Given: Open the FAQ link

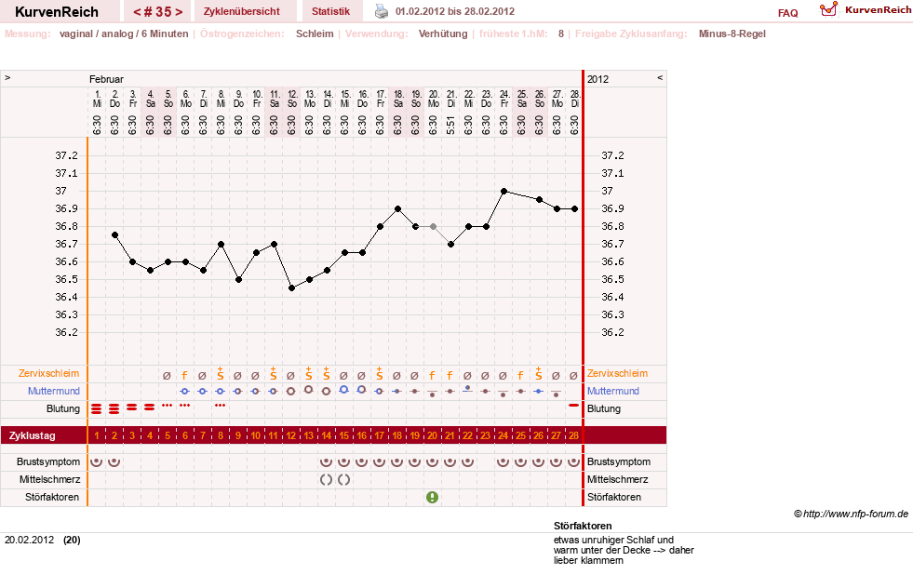Looking at the screenshot, I should point(787,13).
